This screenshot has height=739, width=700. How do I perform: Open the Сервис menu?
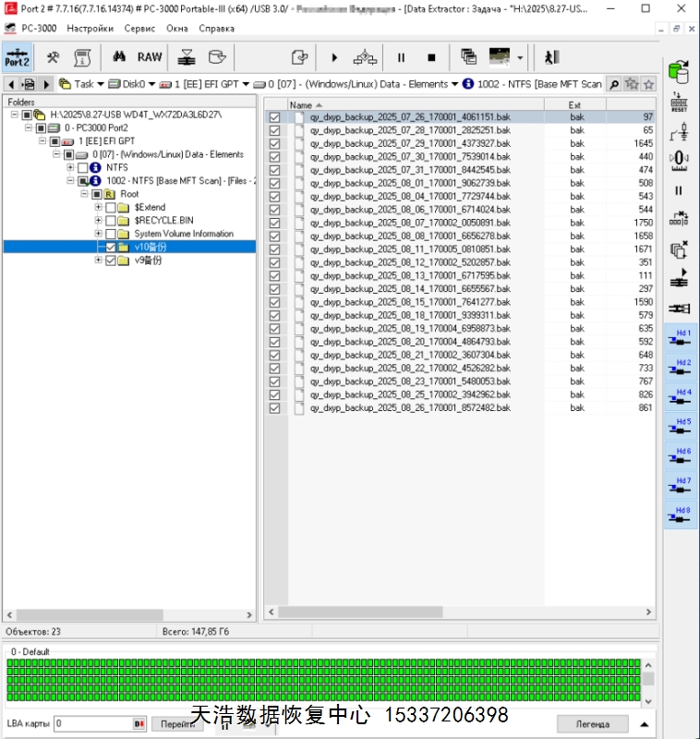(x=139, y=29)
